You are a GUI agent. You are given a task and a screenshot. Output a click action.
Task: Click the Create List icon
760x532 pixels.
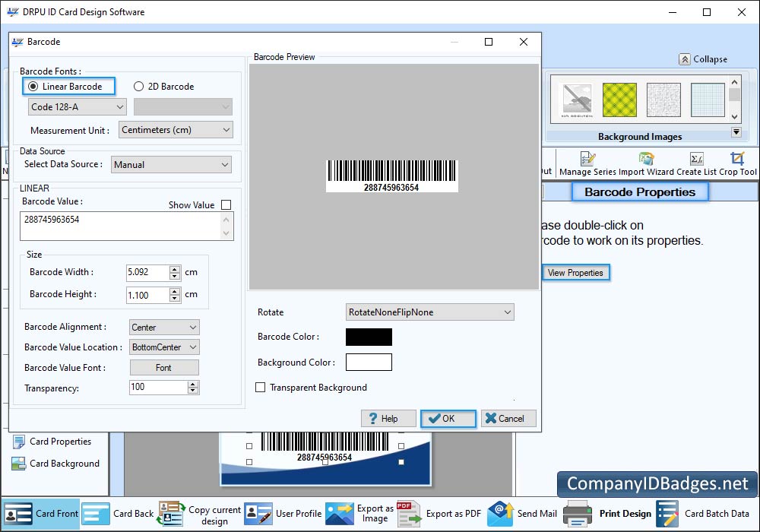pyautogui.click(x=696, y=158)
